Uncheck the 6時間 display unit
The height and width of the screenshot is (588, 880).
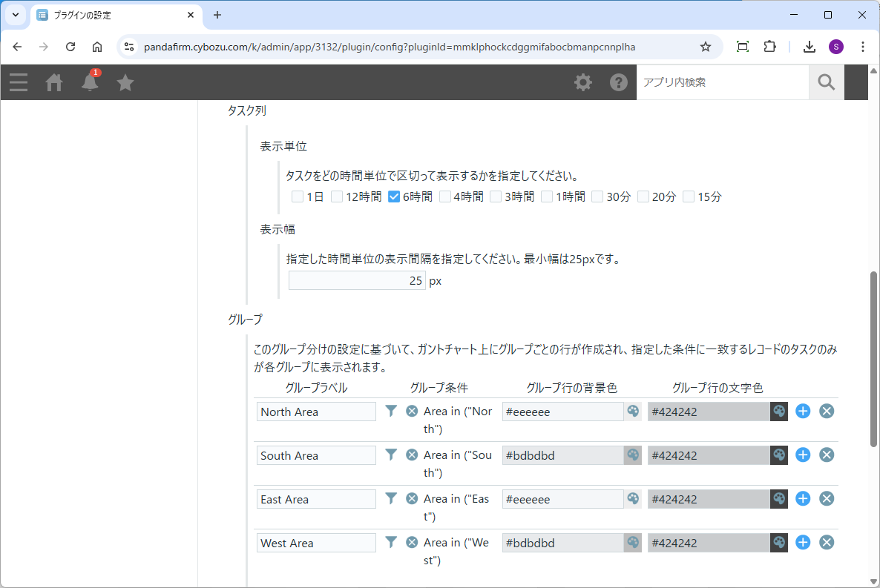point(395,197)
